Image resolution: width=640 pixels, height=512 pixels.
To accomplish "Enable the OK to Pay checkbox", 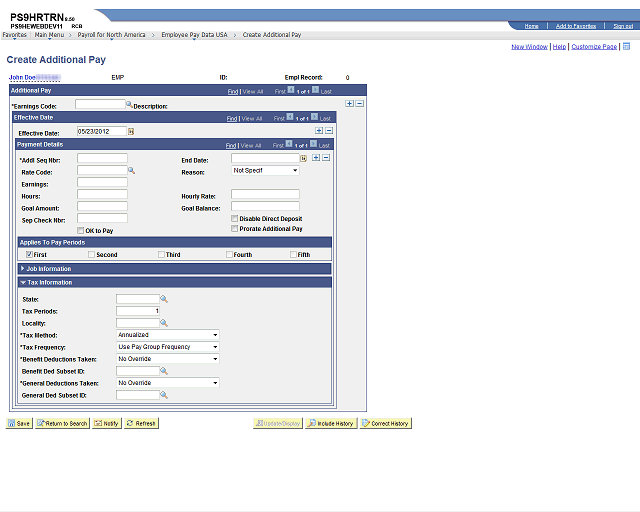I will coord(80,230).
